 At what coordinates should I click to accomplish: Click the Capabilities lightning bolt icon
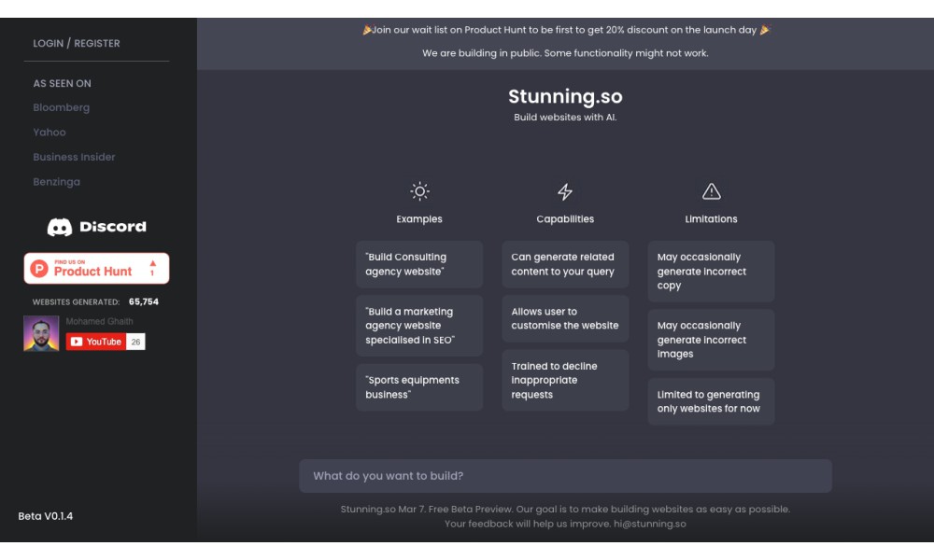point(565,191)
